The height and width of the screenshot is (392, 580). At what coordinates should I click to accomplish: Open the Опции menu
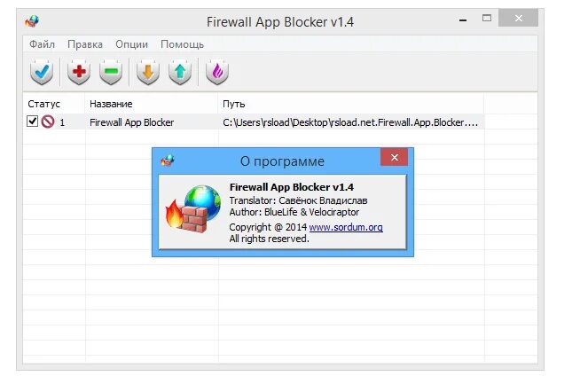point(131,44)
